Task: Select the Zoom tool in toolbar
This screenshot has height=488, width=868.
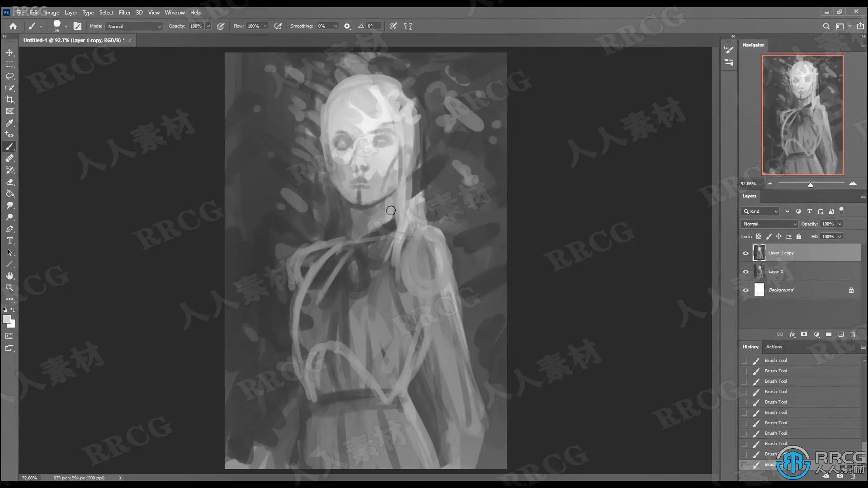Action: coord(9,287)
